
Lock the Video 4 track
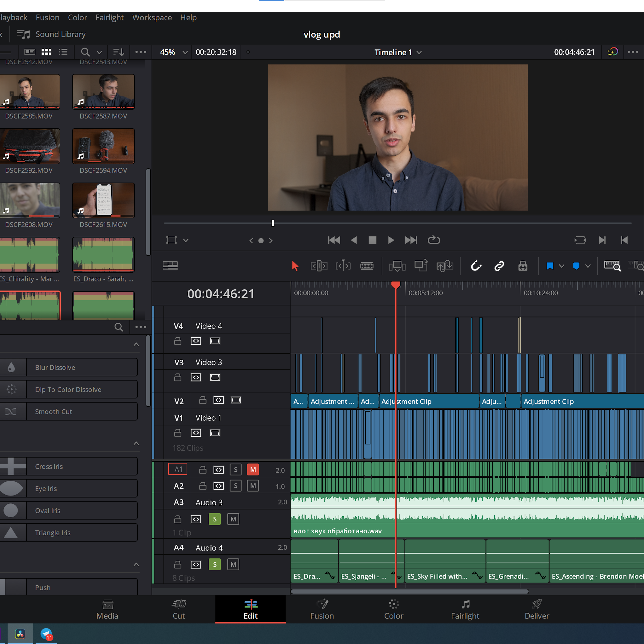point(178,341)
